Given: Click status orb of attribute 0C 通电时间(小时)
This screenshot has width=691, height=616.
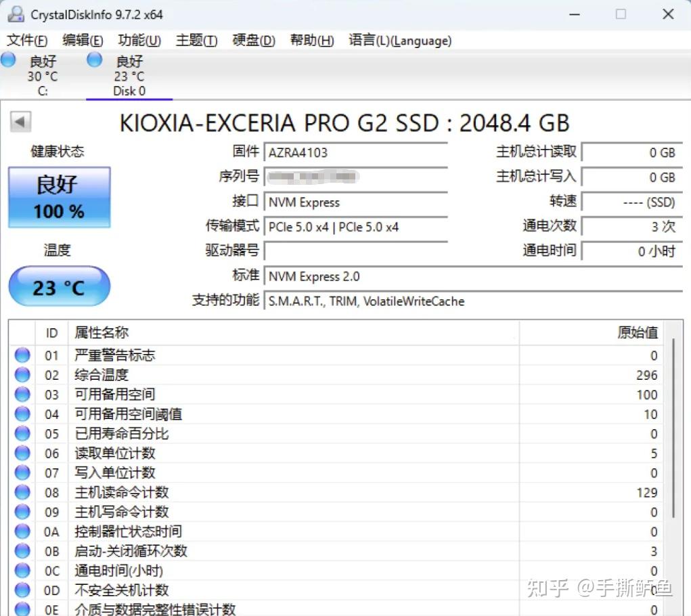Looking at the screenshot, I should coord(22,571).
